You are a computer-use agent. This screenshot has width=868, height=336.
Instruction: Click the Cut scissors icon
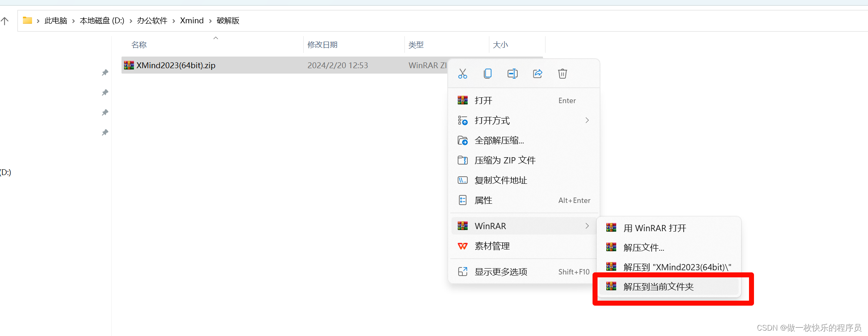(x=463, y=74)
